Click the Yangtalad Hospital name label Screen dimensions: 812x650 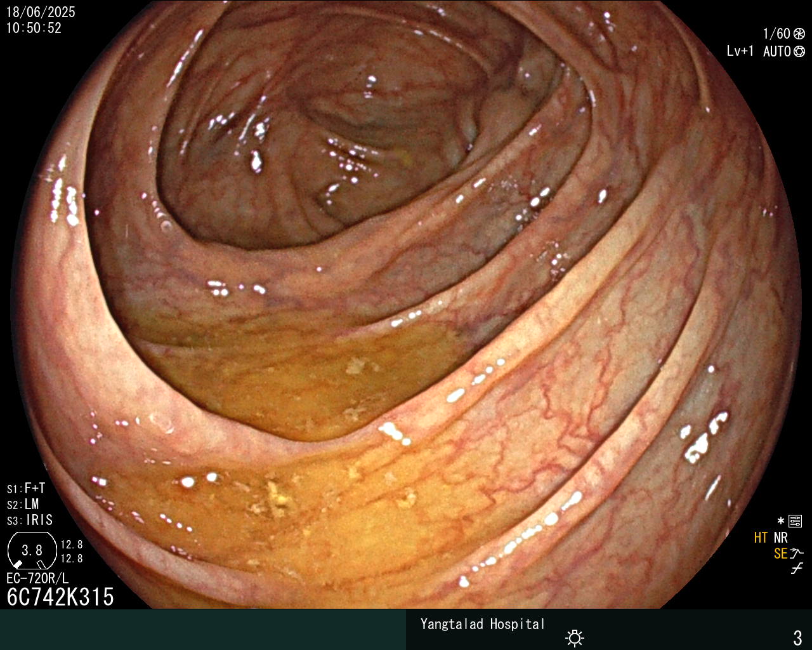[483, 624]
